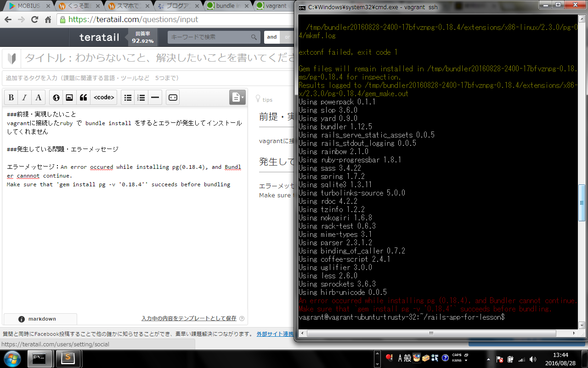Insert a code block with <code> button
588x368 pixels.
coord(104,98)
